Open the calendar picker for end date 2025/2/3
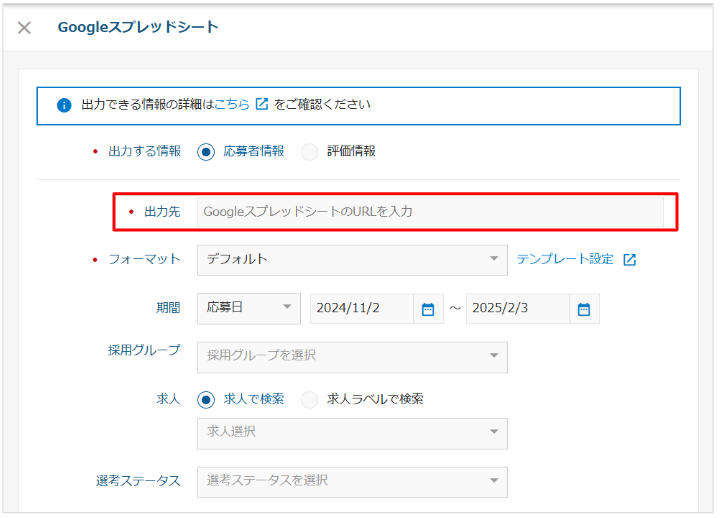Screen dimensions: 720x518 tap(584, 310)
